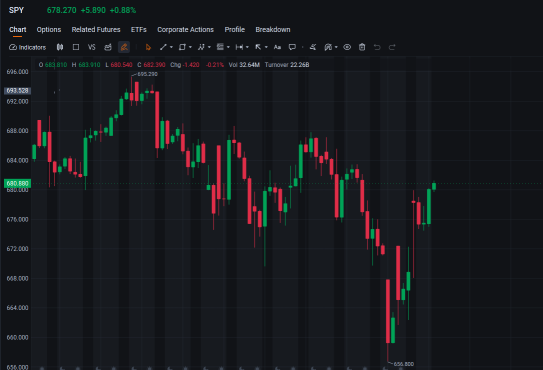Open the Profile tab
Viewport: 543px width, 370px height.
(x=235, y=30)
